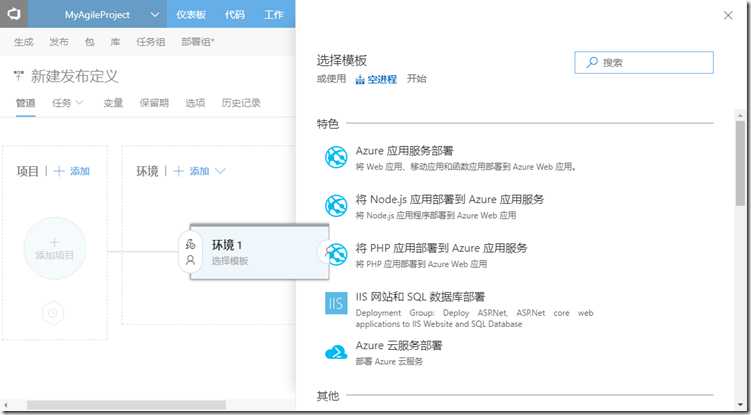Open the 工作 hub tab

pos(273,14)
